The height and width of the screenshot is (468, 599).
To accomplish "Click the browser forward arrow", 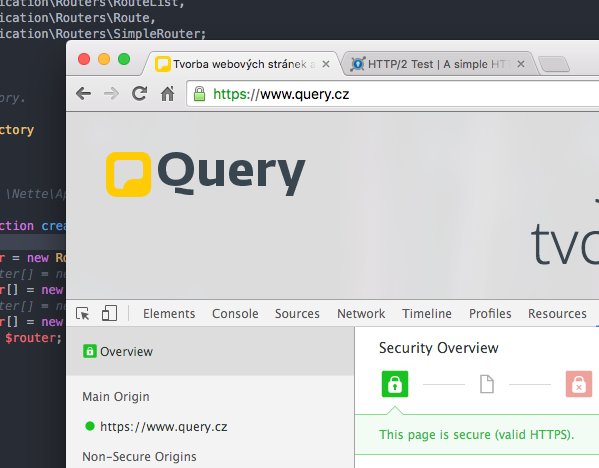I will pos(111,94).
